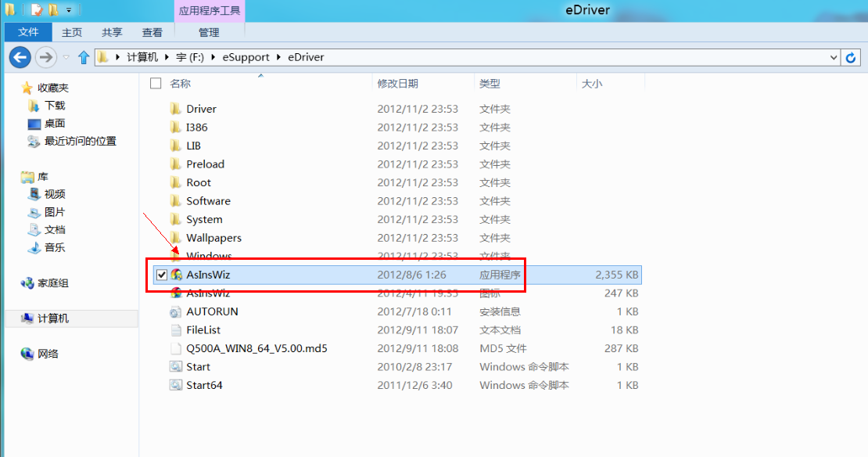
Task: Sort by 名称 column header
Action: (x=181, y=84)
